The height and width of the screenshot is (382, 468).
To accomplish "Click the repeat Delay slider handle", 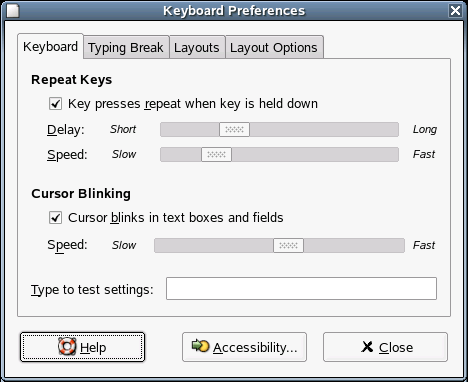I will pyautogui.click(x=234, y=129).
